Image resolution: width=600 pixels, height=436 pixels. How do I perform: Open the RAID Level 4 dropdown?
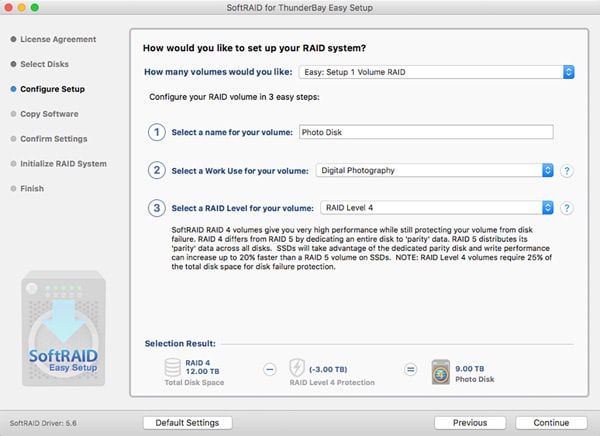click(436, 208)
